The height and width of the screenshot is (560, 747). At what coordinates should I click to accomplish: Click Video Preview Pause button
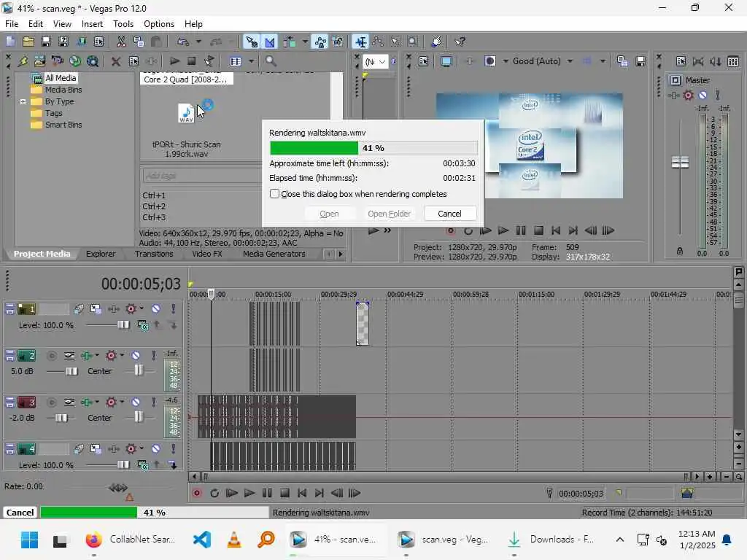coord(521,231)
